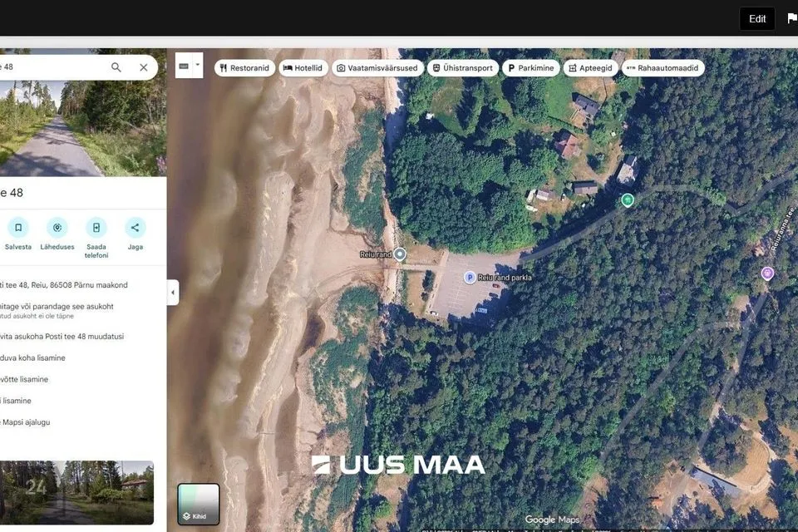This screenshot has width=798, height=532.
Task: Click the 'Mapsi ajalugu' option
Action: coord(25,422)
